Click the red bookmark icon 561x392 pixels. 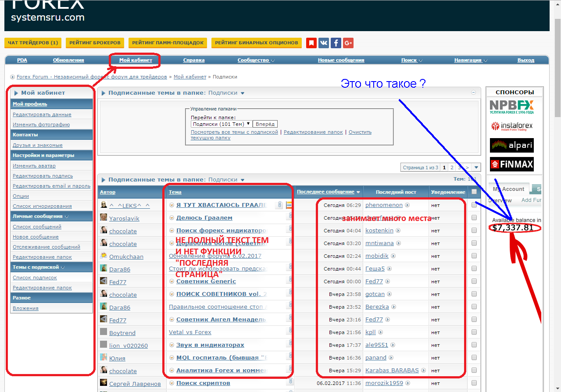click(311, 43)
